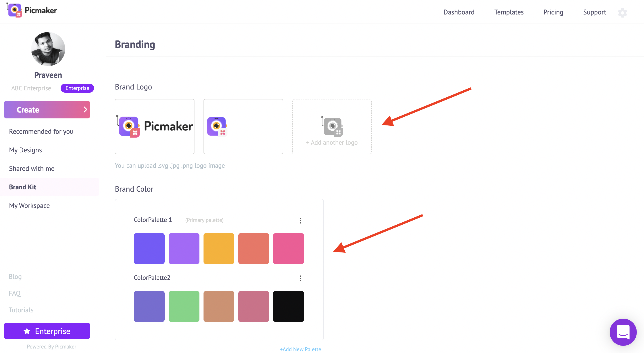Click the upload format hint text

tap(170, 166)
